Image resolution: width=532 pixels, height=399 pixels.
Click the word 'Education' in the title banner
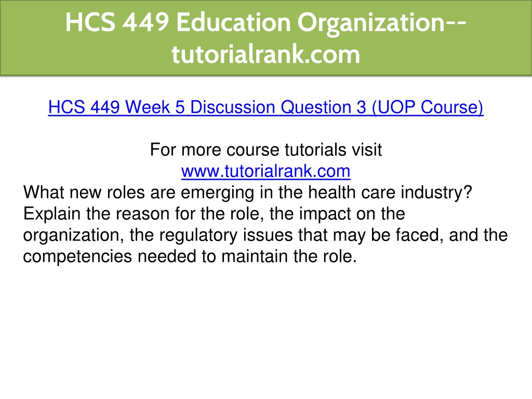click(233, 22)
